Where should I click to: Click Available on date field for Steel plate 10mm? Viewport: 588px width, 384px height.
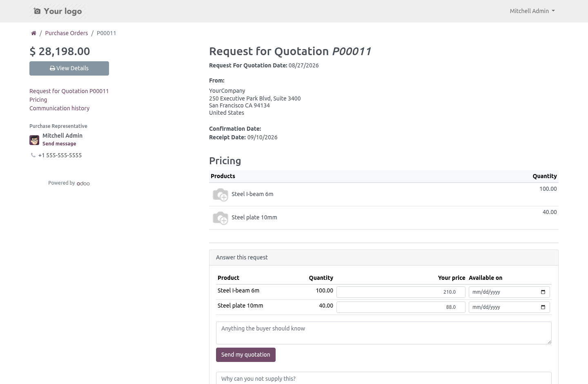(509, 307)
